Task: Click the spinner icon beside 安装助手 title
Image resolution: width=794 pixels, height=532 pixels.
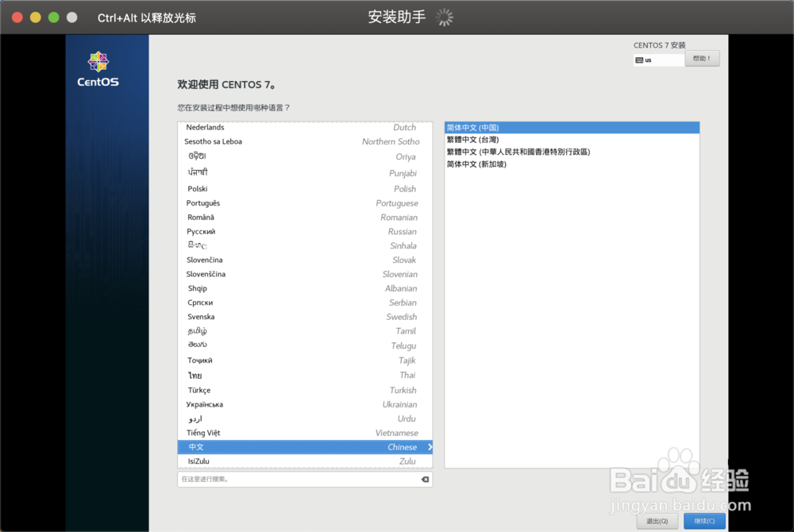Action: [445, 17]
